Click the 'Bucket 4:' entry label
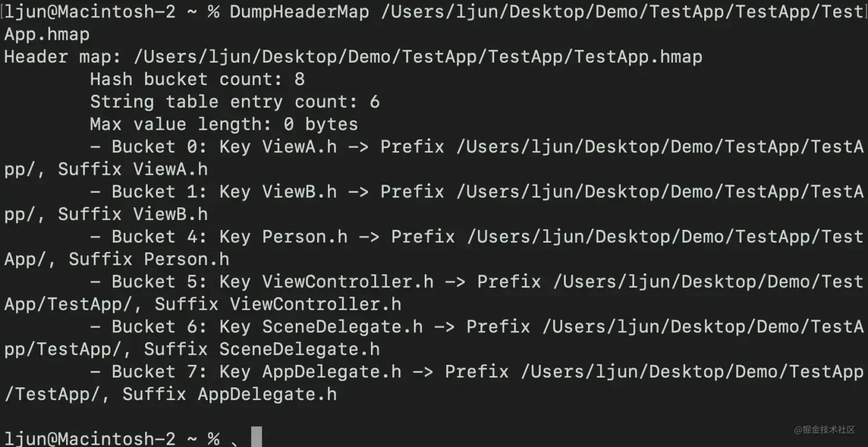The width and height of the screenshot is (868, 447). (x=160, y=237)
